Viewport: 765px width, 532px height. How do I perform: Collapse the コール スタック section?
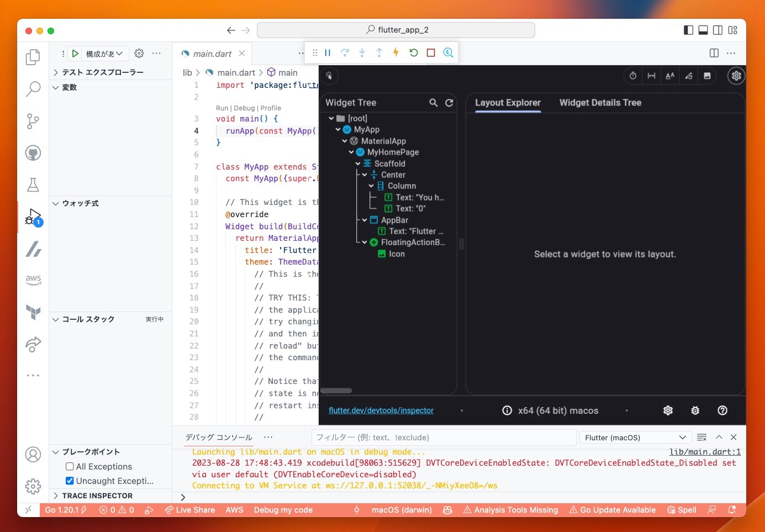point(110,319)
